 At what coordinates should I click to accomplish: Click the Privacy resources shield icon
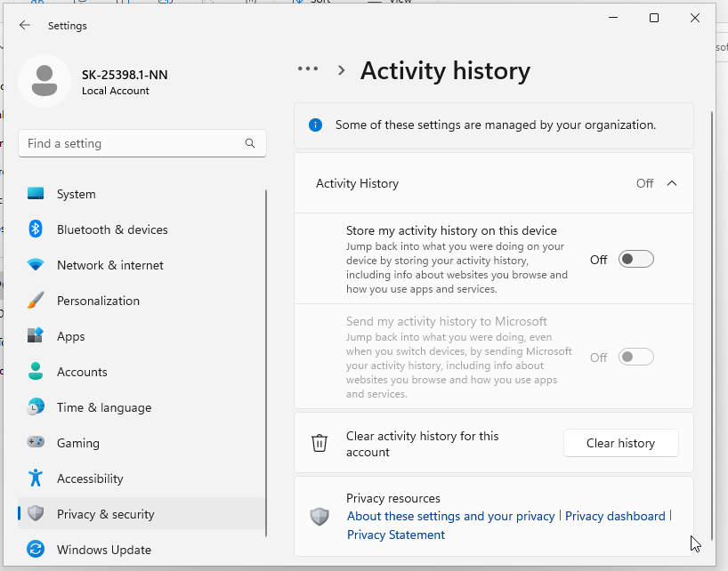320,516
